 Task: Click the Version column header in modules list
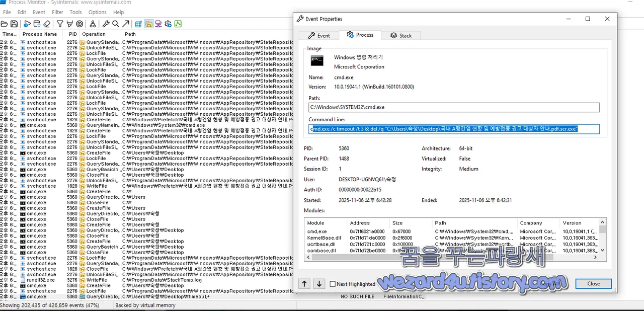click(579, 223)
